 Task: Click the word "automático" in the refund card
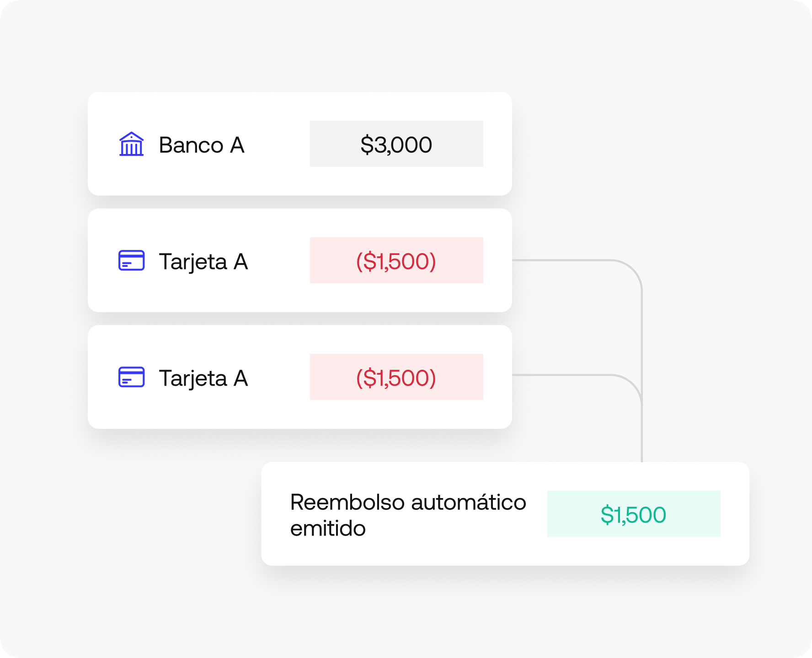(x=469, y=502)
